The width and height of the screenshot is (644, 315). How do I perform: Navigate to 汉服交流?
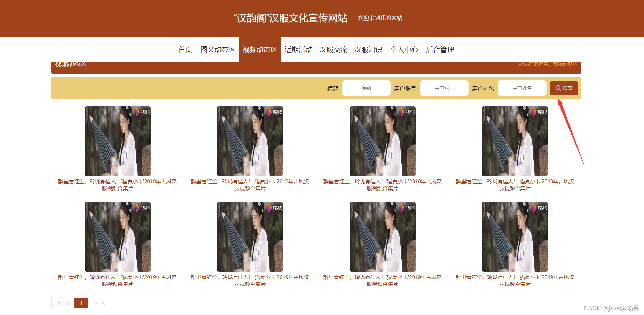click(x=333, y=49)
